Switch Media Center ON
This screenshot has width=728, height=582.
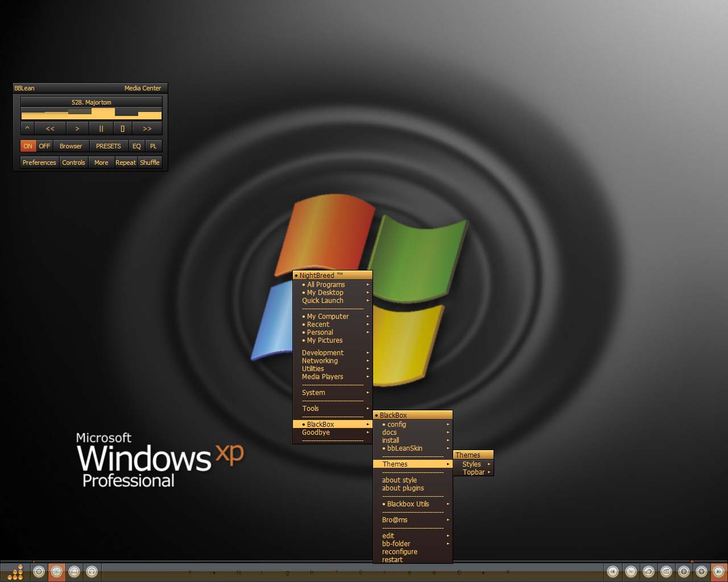click(28, 146)
